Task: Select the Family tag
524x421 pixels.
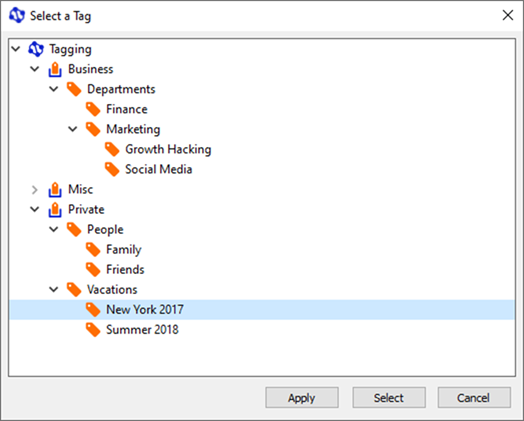Action: (124, 250)
